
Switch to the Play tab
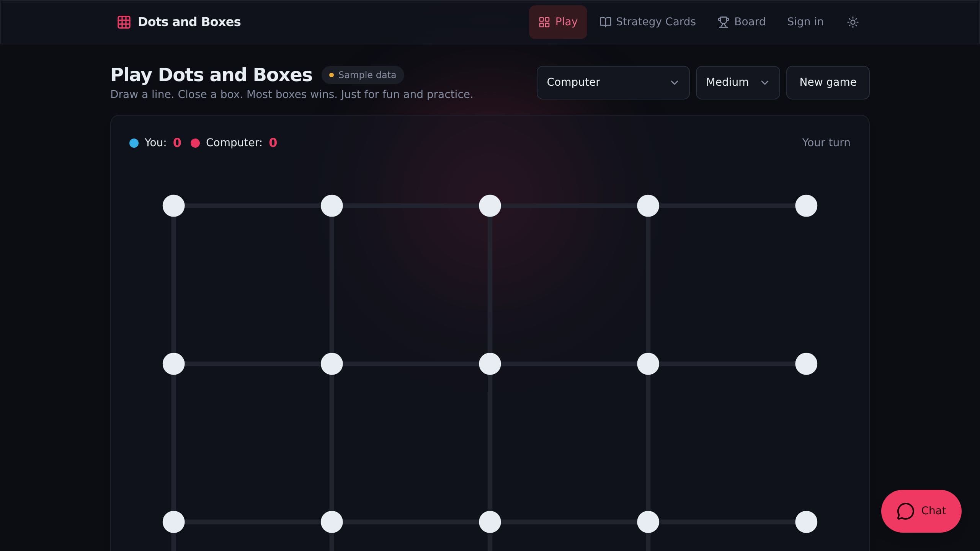click(558, 22)
